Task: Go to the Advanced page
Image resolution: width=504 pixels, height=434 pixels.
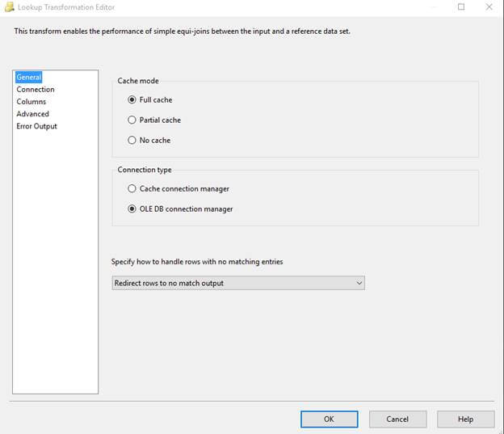Action: click(x=33, y=114)
